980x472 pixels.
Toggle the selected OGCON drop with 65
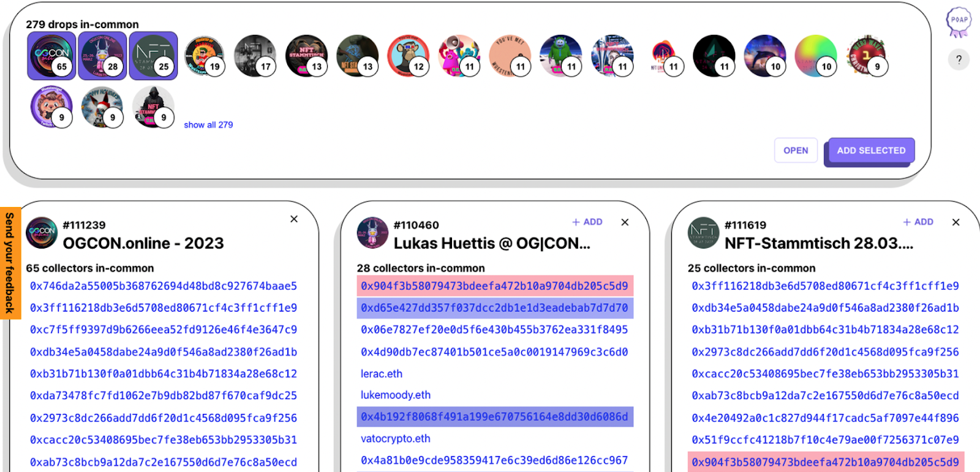tap(51, 56)
